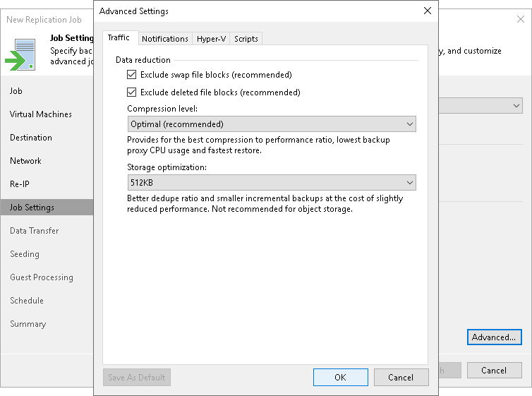Expand the dropdown behind the dialog
Screen dimensions: 532x396
coord(516,106)
